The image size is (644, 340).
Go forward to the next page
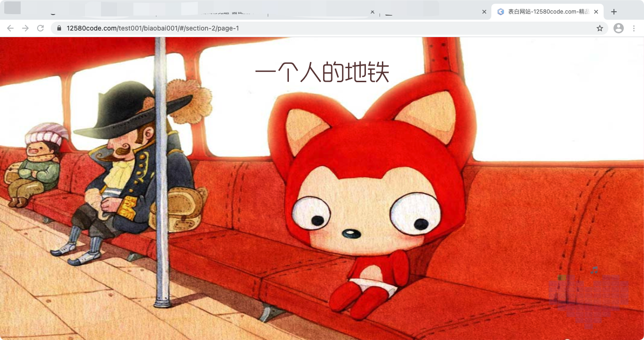(x=25, y=28)
